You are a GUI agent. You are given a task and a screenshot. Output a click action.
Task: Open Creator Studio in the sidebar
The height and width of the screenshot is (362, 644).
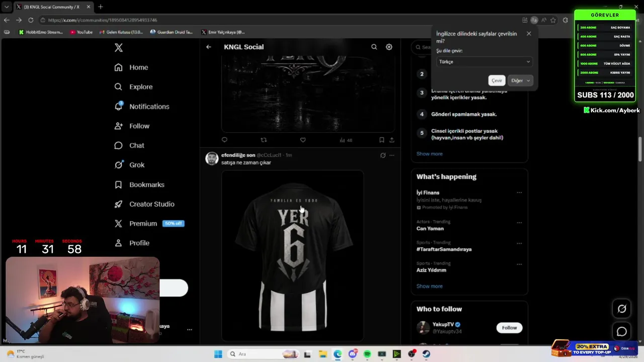(144, 204)
